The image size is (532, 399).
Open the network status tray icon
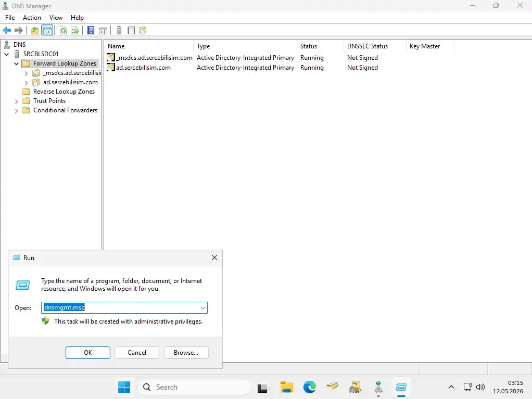click(467, 387)
